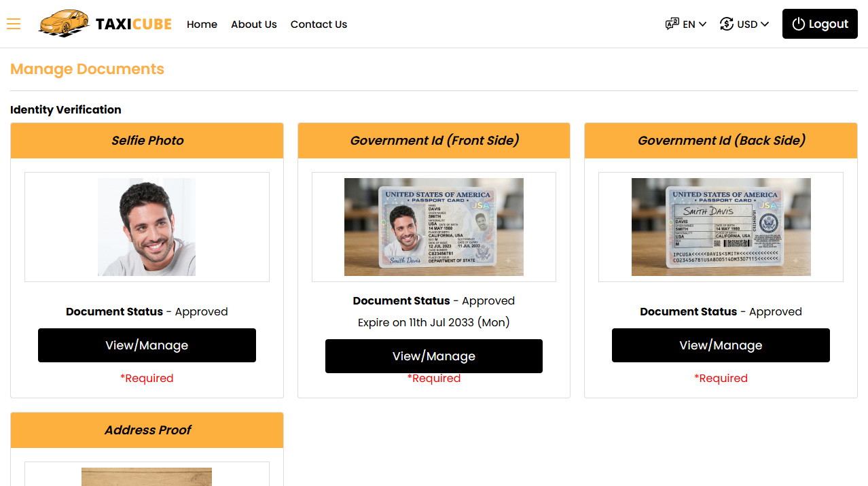Viewport: 868px width, 486px height.
Task: View/Manage the Selfie Photo document
Action: pyautogui.click(x=147, y=345)
